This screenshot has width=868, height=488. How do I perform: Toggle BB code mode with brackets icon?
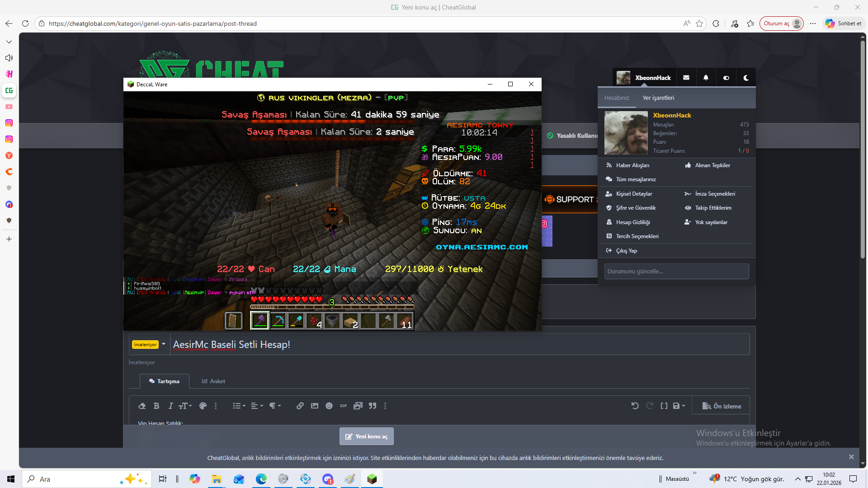664,406
